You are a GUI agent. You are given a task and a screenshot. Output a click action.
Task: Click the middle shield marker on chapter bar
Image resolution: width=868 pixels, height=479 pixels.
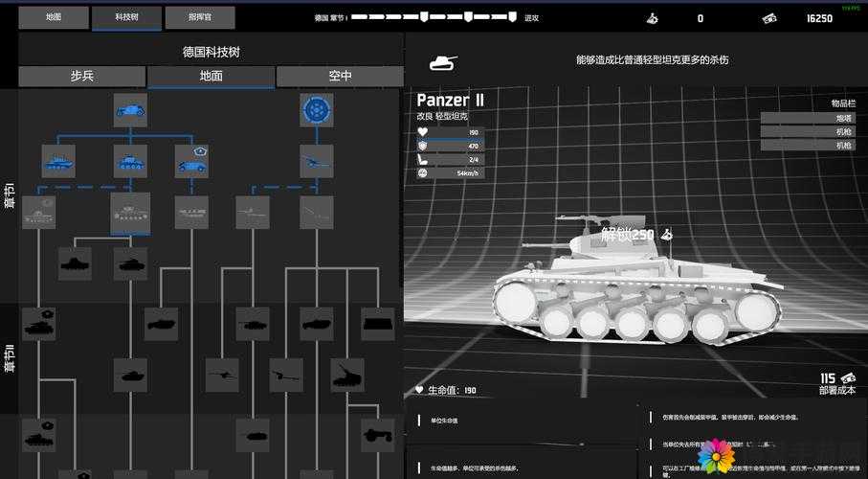(468, 17)
